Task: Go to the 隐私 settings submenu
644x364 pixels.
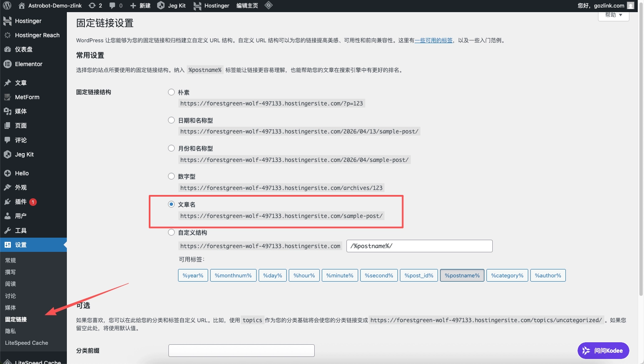Action: click(x=10, y=331)
